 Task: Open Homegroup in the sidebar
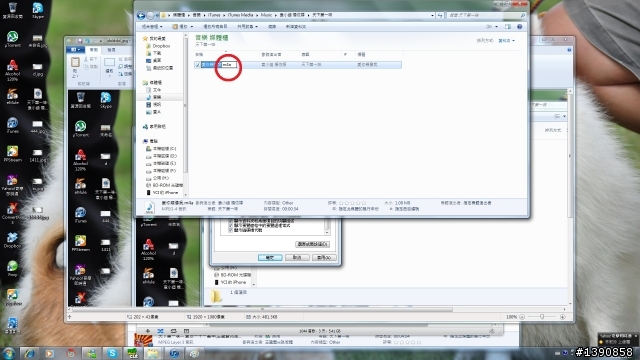[154, 127]
